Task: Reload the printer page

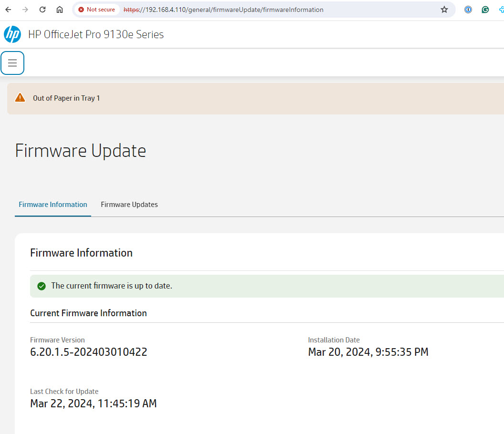Action: pyautogui.click(x=42, y=10)
